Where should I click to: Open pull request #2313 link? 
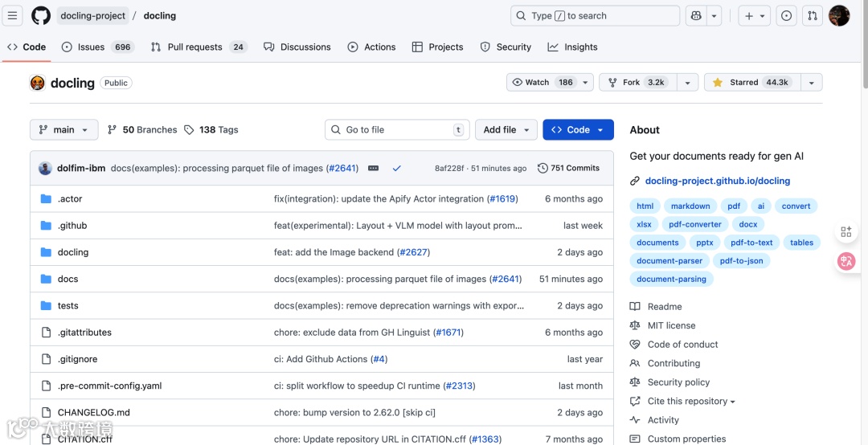(459, 386)
